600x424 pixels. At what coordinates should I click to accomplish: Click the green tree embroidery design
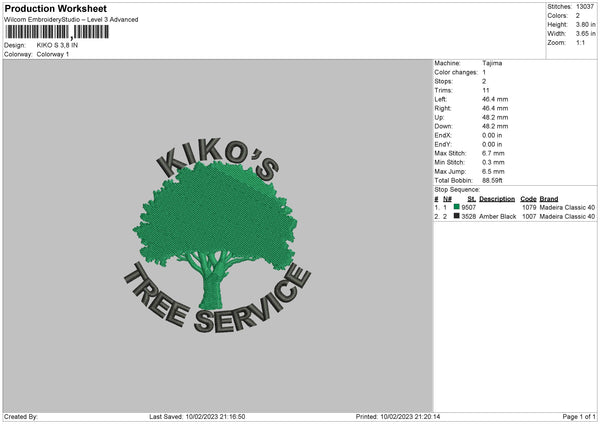click(x=215, y=235)
